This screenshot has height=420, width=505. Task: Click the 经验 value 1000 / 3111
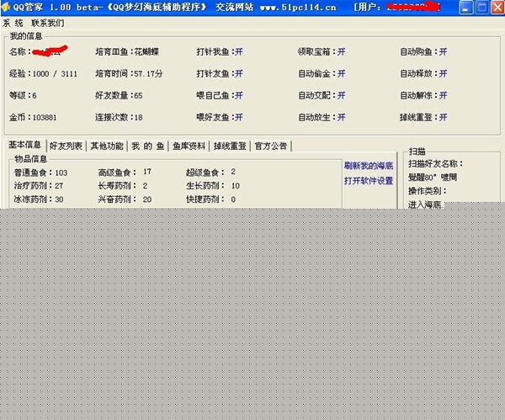coord(55,74)
